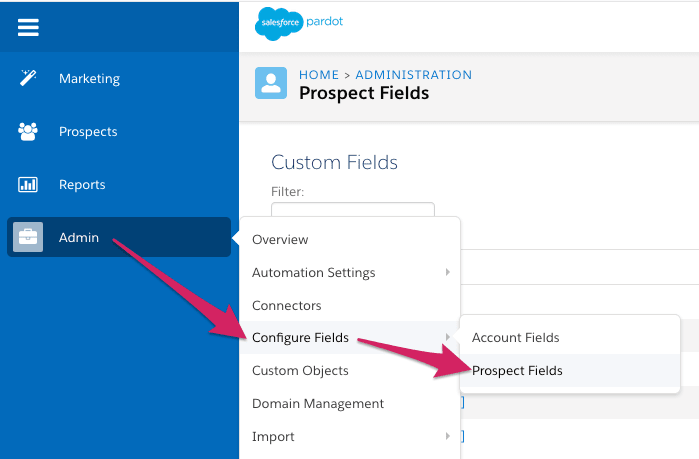This screenshot has height=459, width=699.
Task: Click the Prospect Fields page avatar icon
Action: (271, 83)
